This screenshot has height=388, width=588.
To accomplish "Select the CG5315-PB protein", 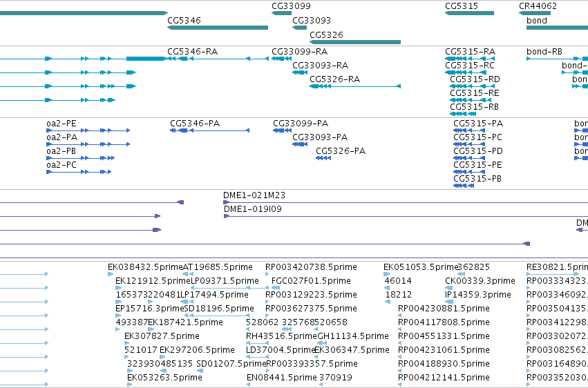I will click(x=464, y=186).
